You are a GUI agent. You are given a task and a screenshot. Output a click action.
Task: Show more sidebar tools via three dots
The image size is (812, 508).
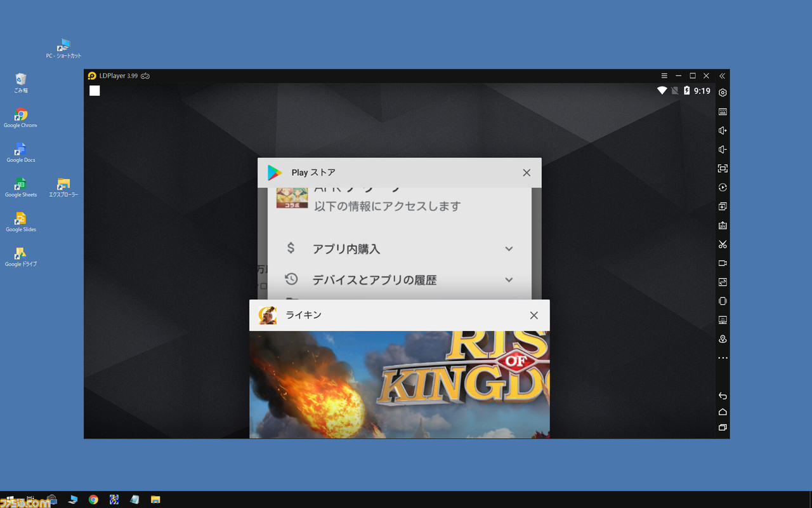coord(723,358)
